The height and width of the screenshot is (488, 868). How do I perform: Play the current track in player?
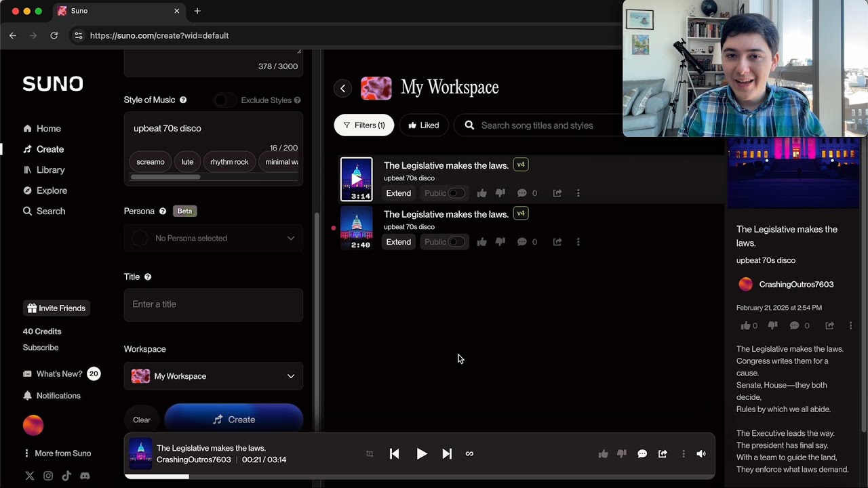[x=422, y=454]
